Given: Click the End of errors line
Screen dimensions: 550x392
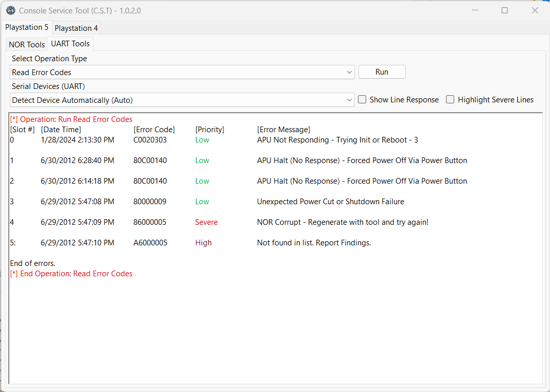Looking at the screenshot, I should pyautogui.click(x=32, y=263).
